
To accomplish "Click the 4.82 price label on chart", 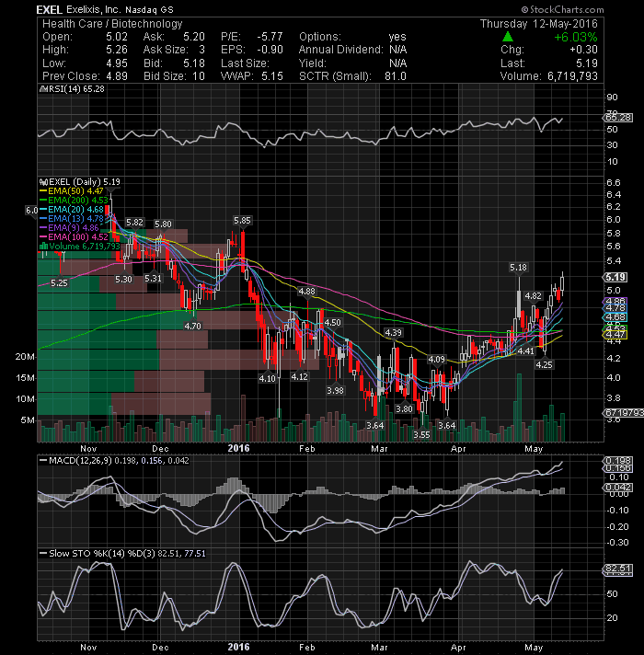I will click(533, 296).
